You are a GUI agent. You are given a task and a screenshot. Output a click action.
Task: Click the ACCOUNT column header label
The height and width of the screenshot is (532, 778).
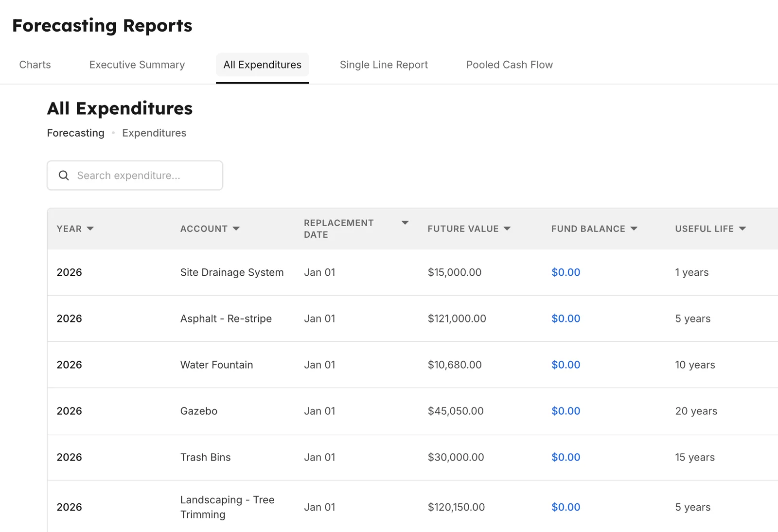click(204, 229)
